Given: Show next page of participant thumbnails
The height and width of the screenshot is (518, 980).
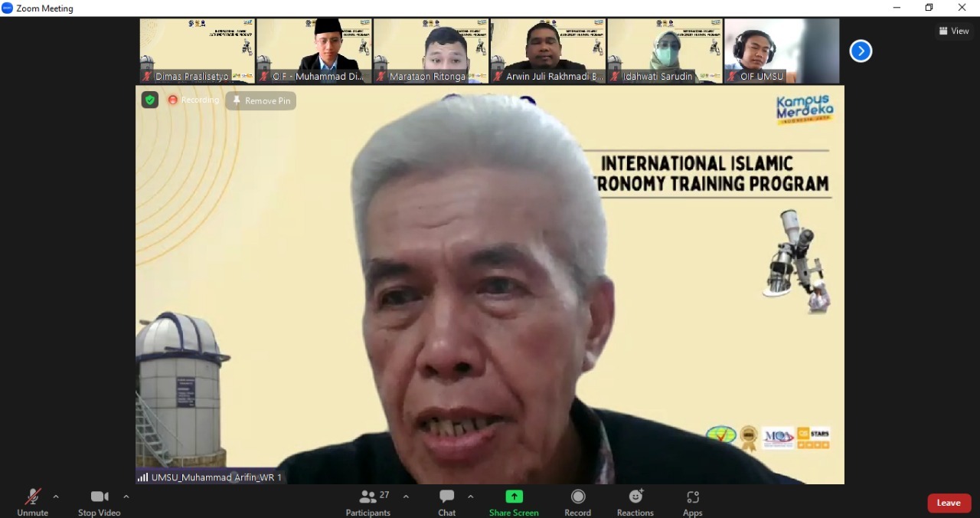Looking at the screenshot, I should tap(861, 51).
